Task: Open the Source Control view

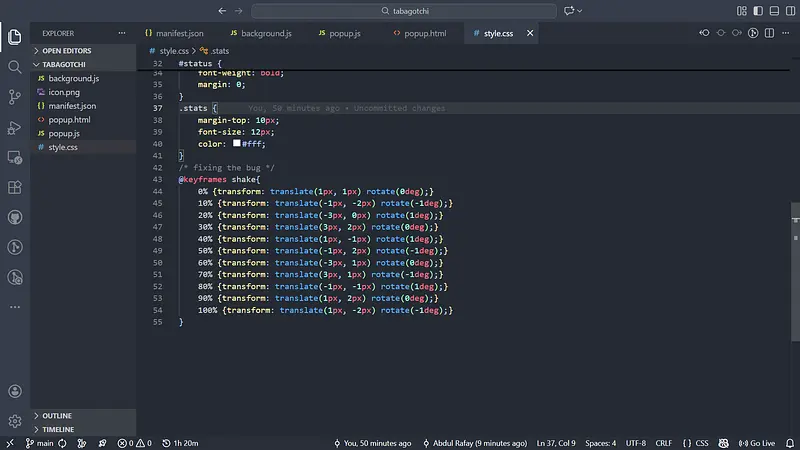Action: point(15,97)
